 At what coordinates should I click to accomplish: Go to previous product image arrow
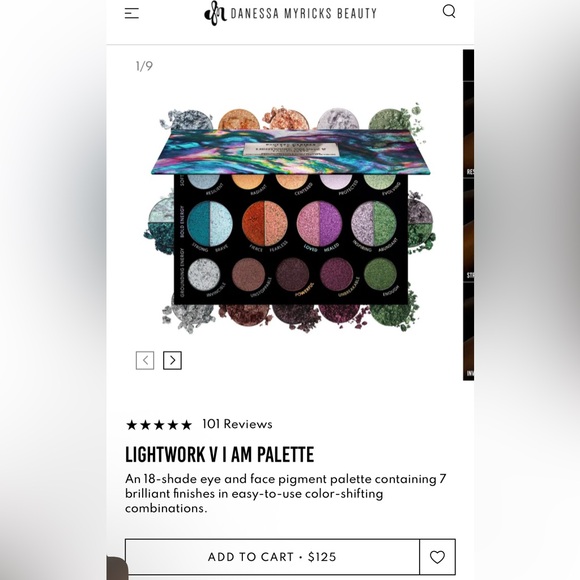(145, 360)
